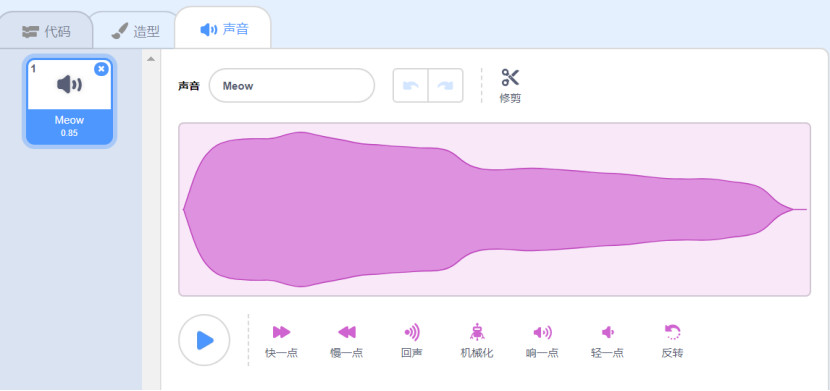Undo the last sound edit
The height and width of the screenshot is (391, 830).
410,85
